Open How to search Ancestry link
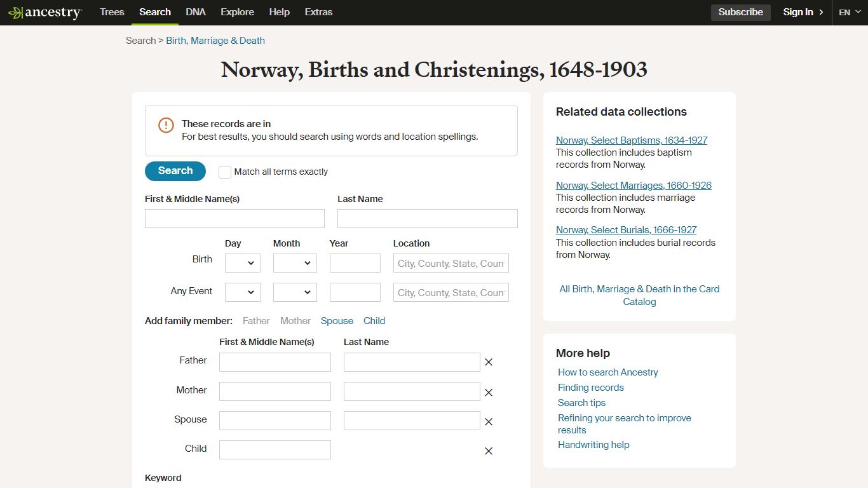The width and height of the screenshot is (868, 488). tap(608, 372)
